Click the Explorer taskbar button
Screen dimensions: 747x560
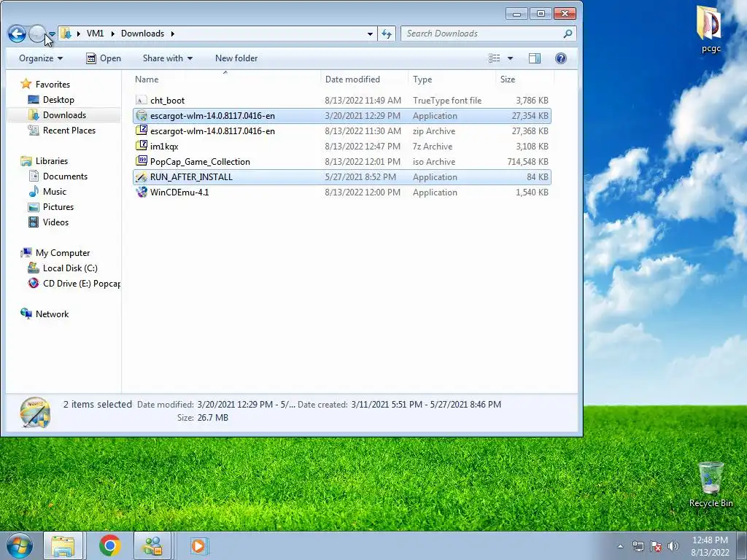63,545
